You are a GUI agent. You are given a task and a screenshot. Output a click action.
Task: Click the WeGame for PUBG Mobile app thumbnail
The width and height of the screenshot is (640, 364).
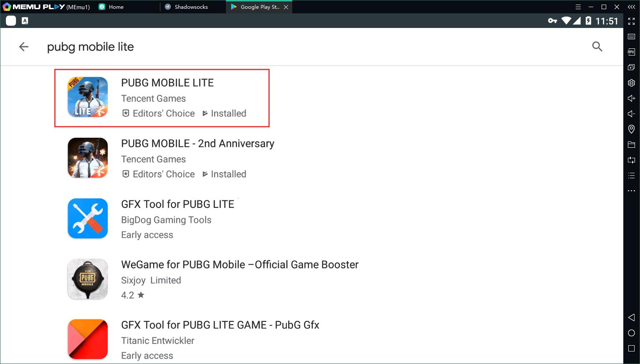[x=88, y=279]
